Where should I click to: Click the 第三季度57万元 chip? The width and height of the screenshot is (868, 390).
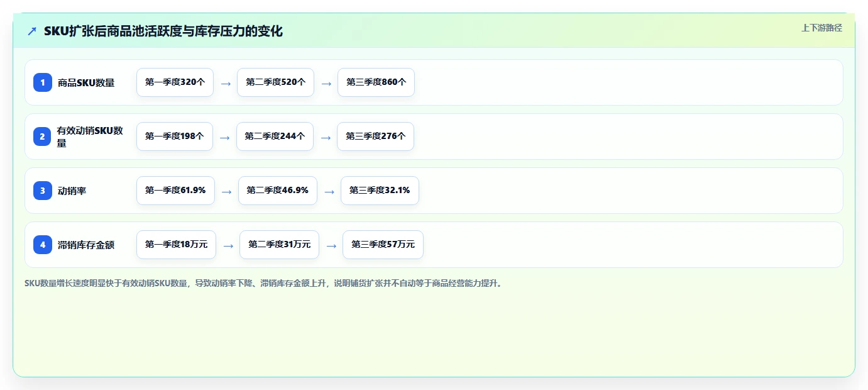[x=383, y=245]
